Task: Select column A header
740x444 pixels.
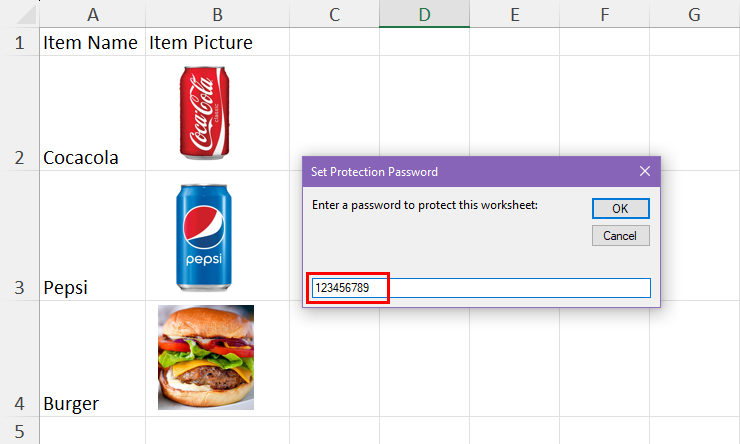Action: 92,14
